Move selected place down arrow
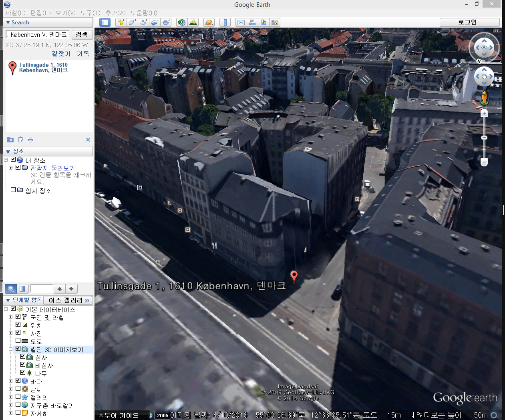 click(x=71, y=288)
